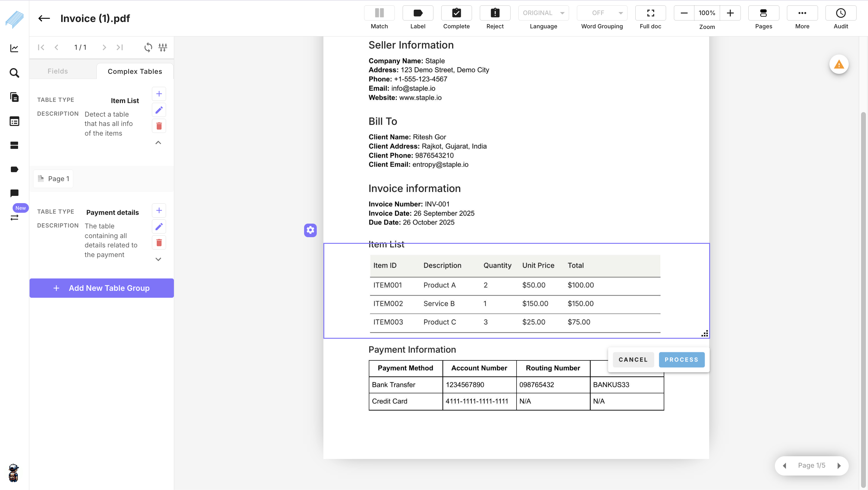
Task: Edit the Payment details table with pencil
Action: tap(159, 226)
